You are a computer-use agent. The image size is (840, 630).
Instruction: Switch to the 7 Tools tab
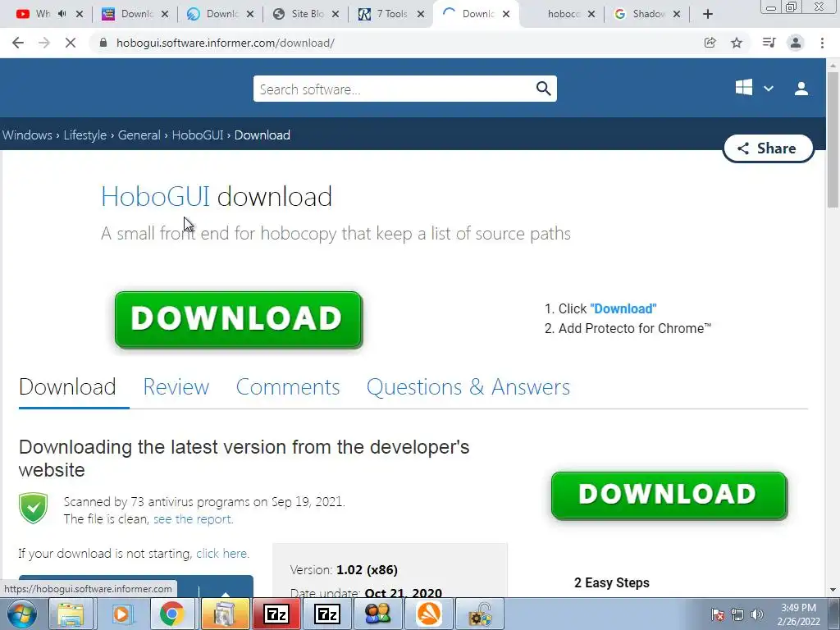click(x=391, y=14)
